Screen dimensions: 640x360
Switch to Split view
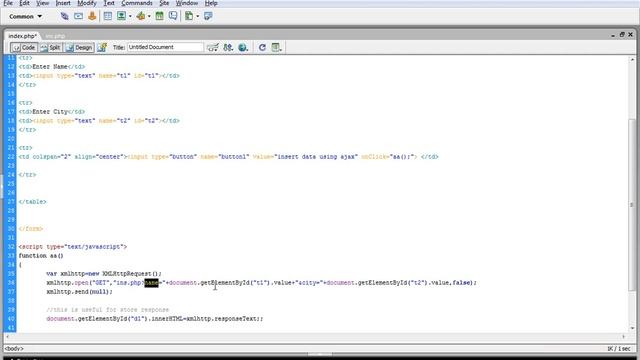click(51, 48)
